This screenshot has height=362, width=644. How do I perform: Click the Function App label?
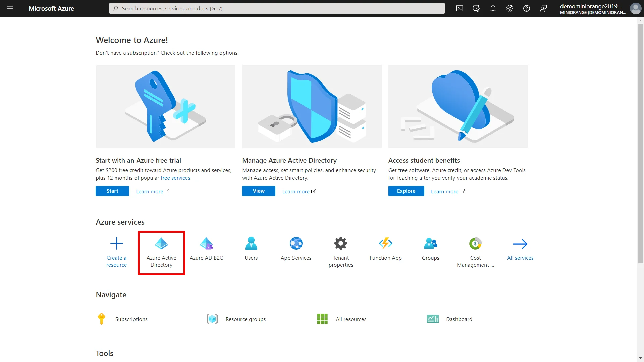(x=386, y=258)
